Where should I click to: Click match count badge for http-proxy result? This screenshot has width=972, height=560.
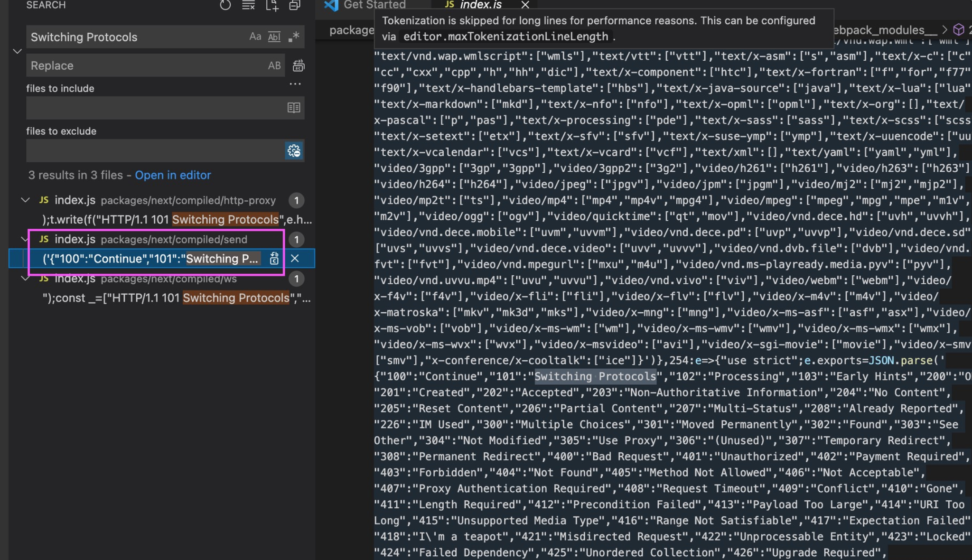pos(297,200)
